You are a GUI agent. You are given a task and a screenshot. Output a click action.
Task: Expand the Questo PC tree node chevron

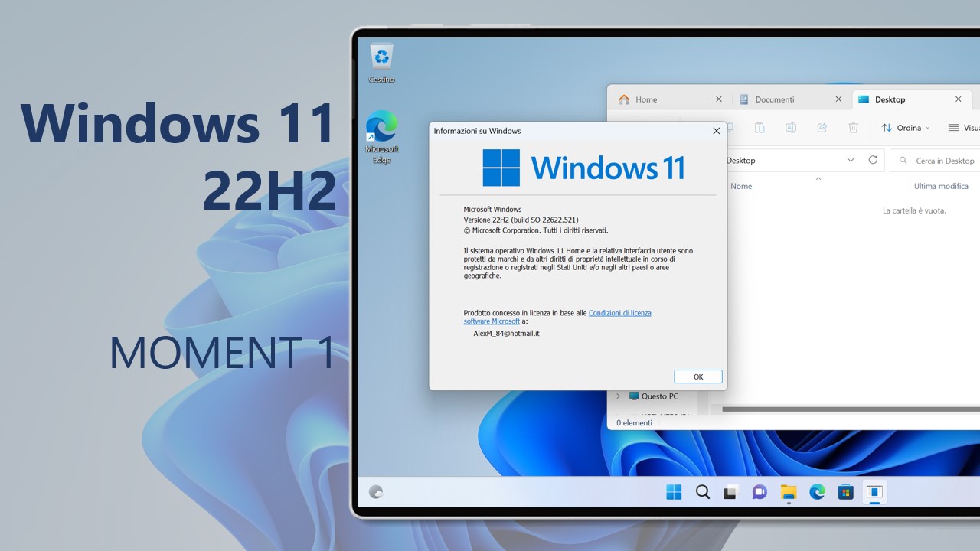(618, 396)
